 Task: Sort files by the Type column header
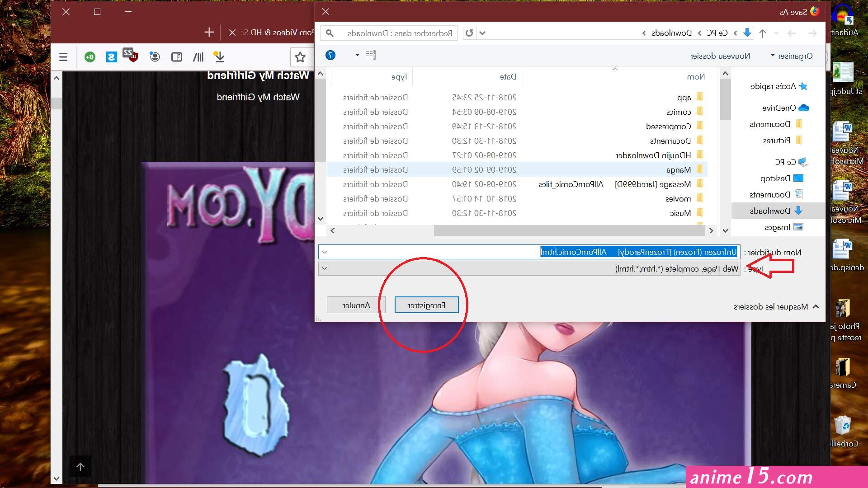pyautogui.click(x=400, y=77)
